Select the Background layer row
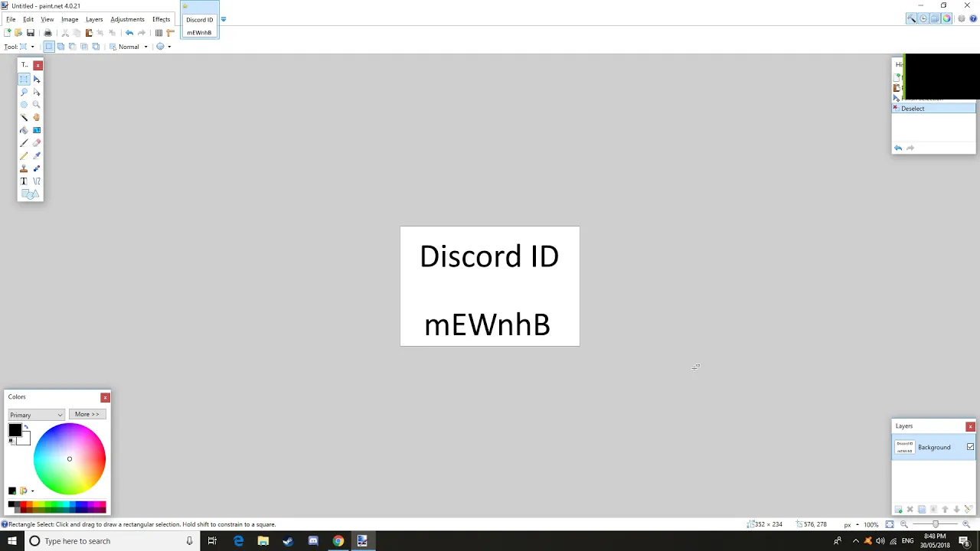The image size is (980, 551). click(933, 447)
